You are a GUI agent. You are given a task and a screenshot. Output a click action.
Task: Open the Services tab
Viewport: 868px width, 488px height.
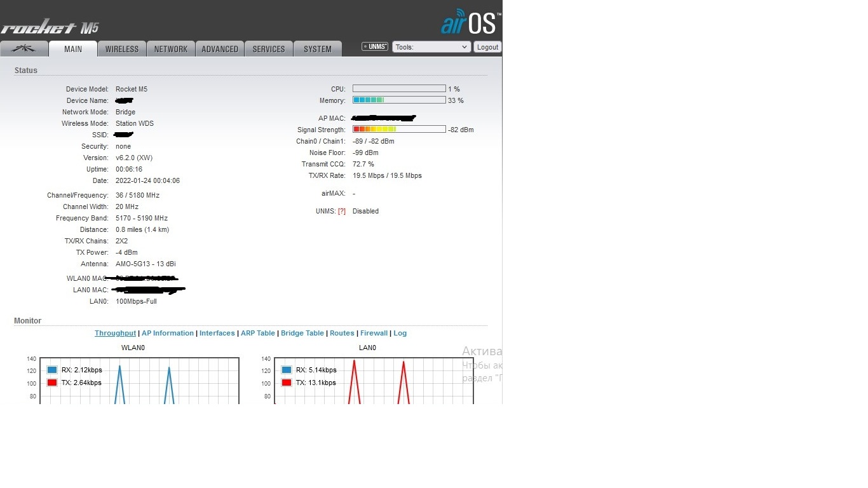pos(269,49)
